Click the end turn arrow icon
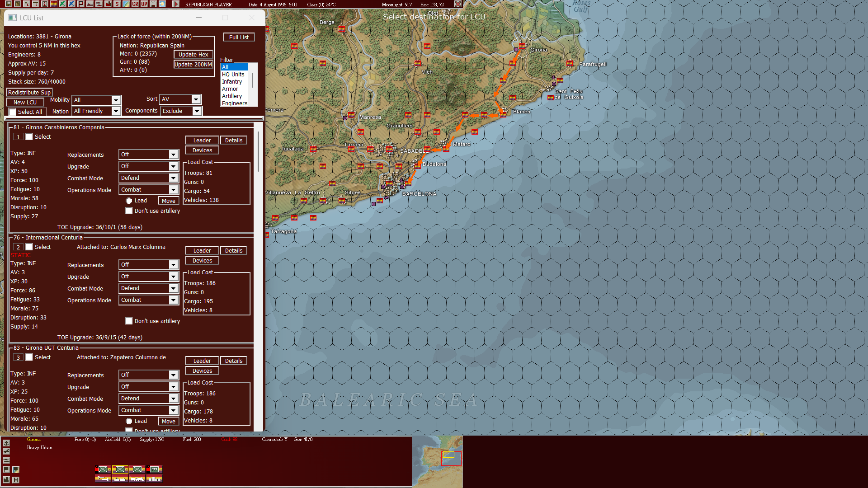 tap(176, 4)
